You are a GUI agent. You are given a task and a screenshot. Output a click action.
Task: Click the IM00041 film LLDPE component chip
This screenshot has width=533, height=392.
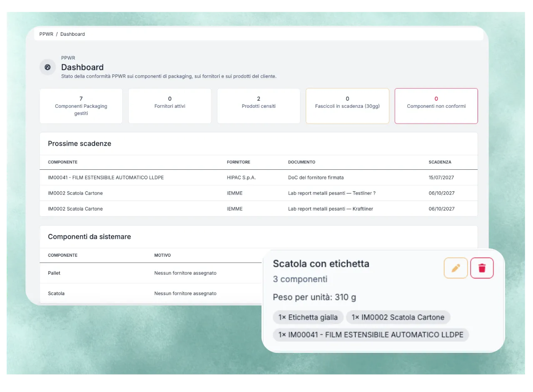click(371, 335)
